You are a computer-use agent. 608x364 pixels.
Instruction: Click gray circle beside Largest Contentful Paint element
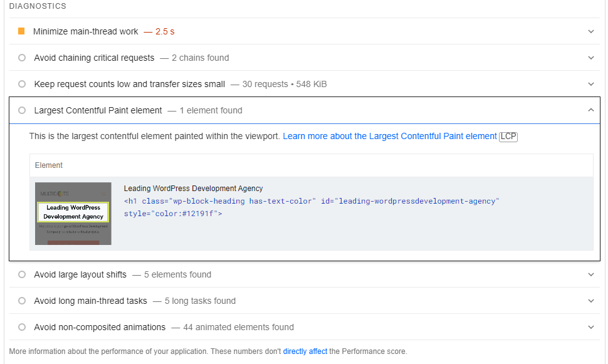(22, 110)
